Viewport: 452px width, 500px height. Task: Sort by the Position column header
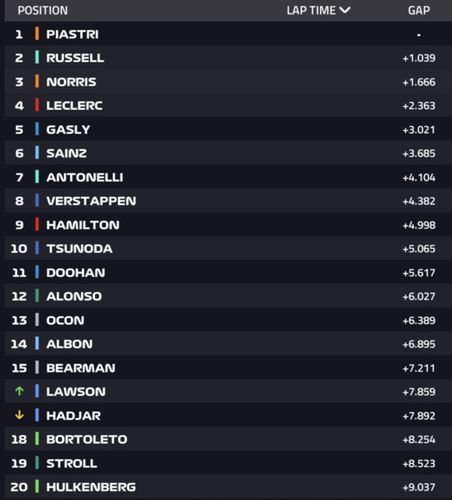click(x=43, y=10)
